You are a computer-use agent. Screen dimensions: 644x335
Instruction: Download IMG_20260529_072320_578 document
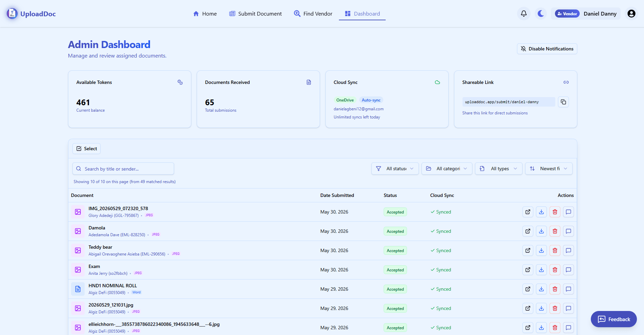pos(541,212)
